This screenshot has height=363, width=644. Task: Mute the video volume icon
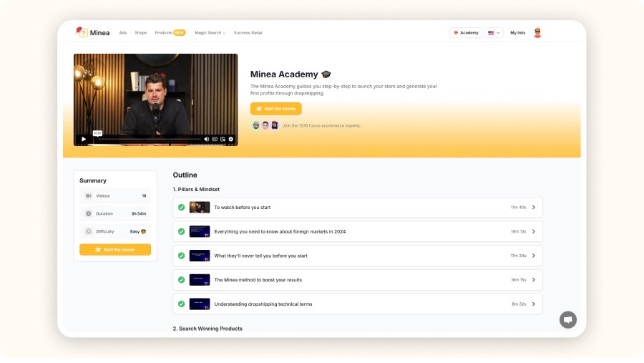(207, 140)
